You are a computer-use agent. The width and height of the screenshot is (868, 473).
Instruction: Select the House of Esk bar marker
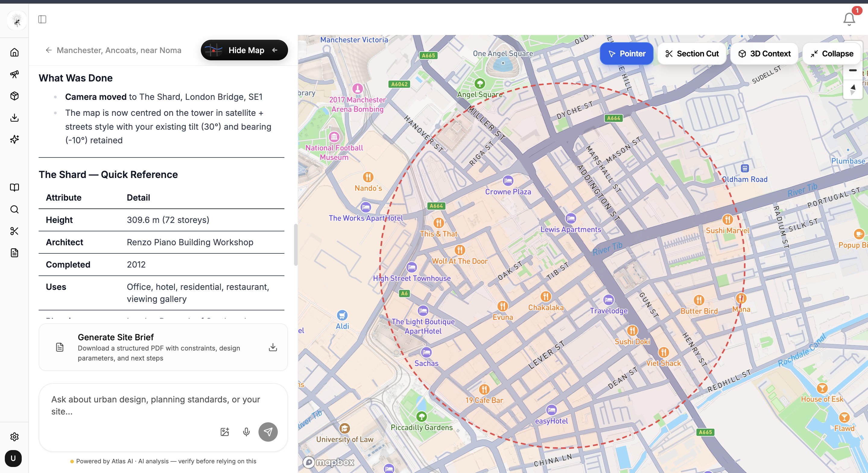[x=822, y=388]
